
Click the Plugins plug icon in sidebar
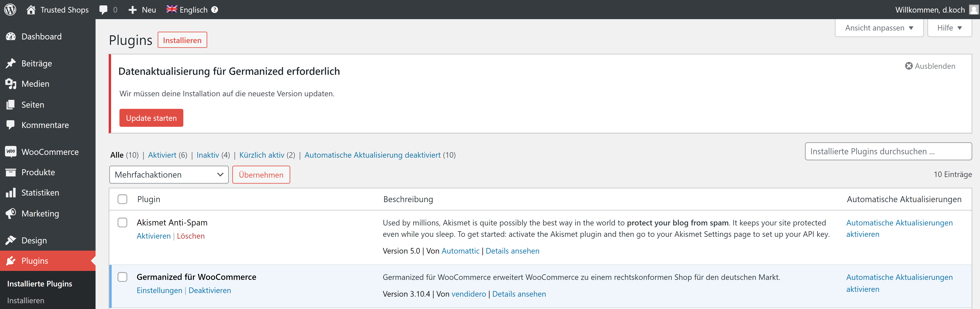click(x=11, y=261)
